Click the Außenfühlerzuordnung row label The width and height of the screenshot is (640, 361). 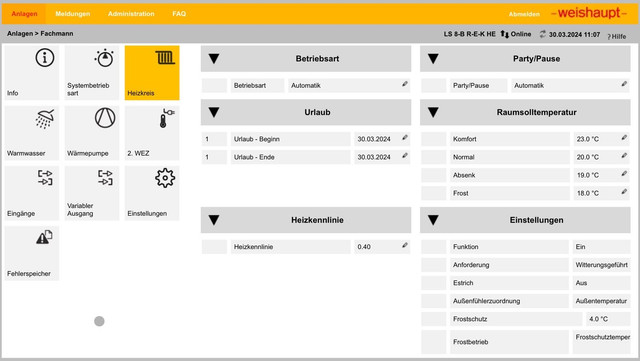[487, 301]
